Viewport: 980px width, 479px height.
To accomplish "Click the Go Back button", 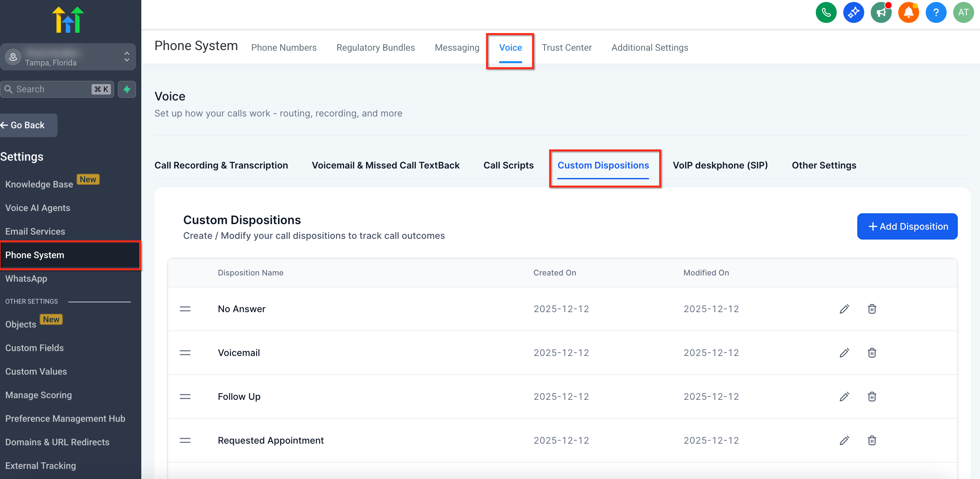I will click(x=27, y=125).
